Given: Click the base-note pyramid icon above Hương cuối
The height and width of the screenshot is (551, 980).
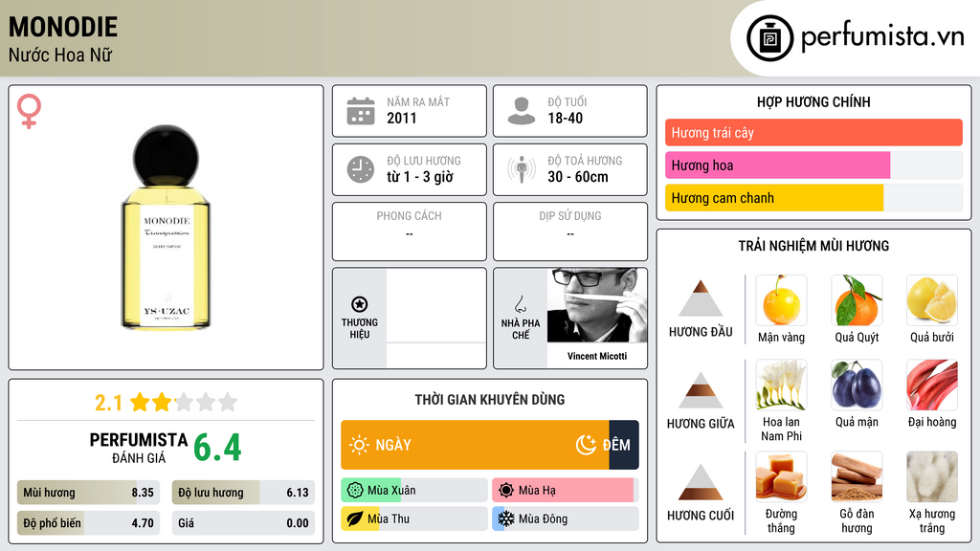Looking at the screenshot, I should [x=701, y=482].
